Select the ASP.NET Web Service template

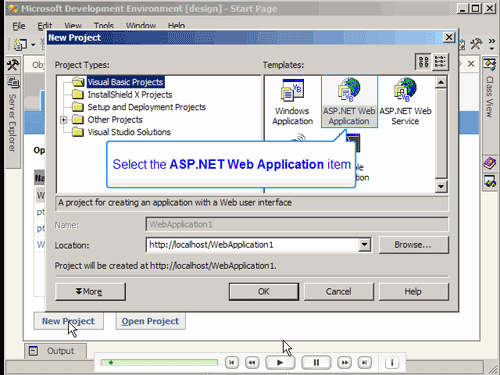pyautogui.click(x=405, y=102)
